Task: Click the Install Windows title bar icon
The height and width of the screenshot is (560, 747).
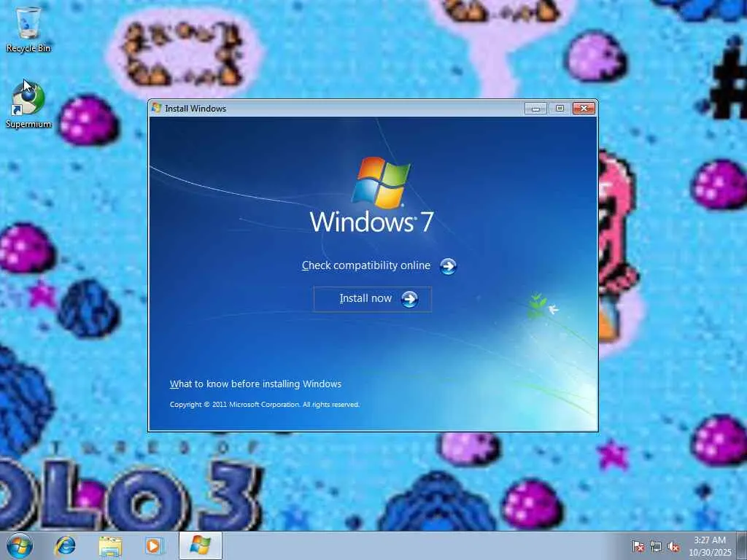Action: pos(156,108)
